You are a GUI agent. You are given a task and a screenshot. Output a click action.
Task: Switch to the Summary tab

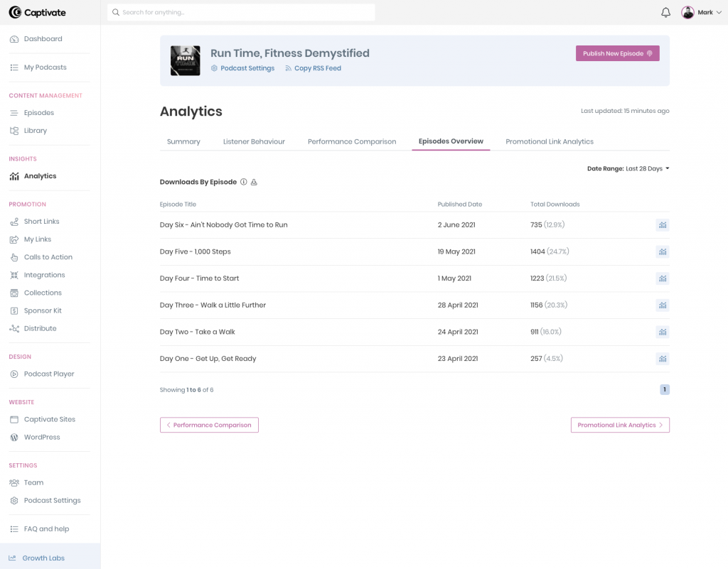click(x=183, y=141)
